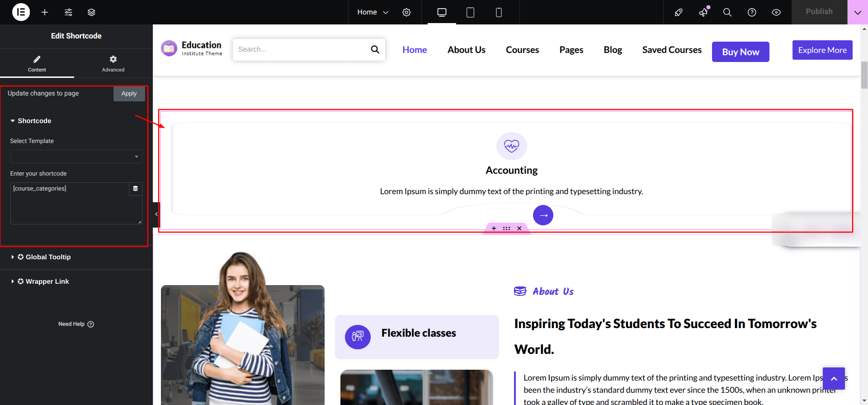
Task: Click the About Us subheading text
Action: (553, 291)
